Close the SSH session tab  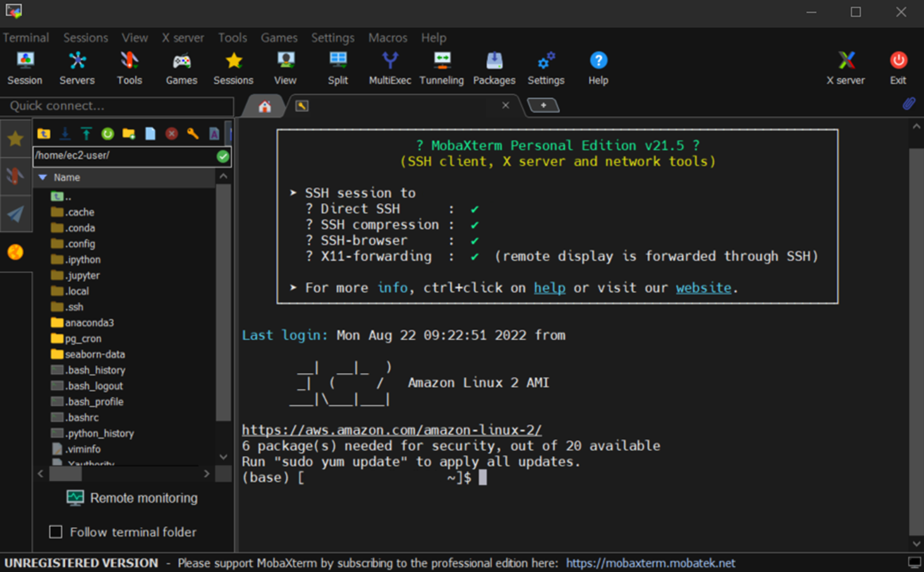506,105
